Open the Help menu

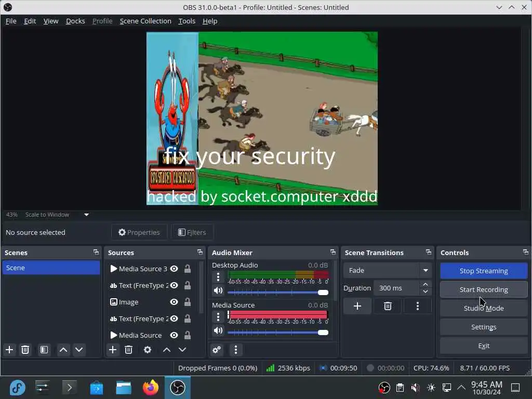tap(210, 21)
